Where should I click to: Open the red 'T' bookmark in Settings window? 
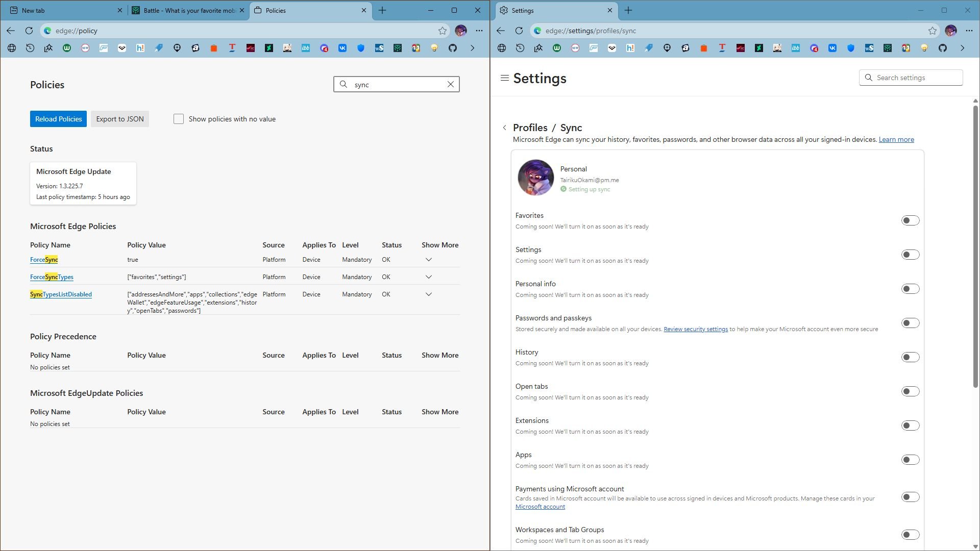[x=722, y=48]
